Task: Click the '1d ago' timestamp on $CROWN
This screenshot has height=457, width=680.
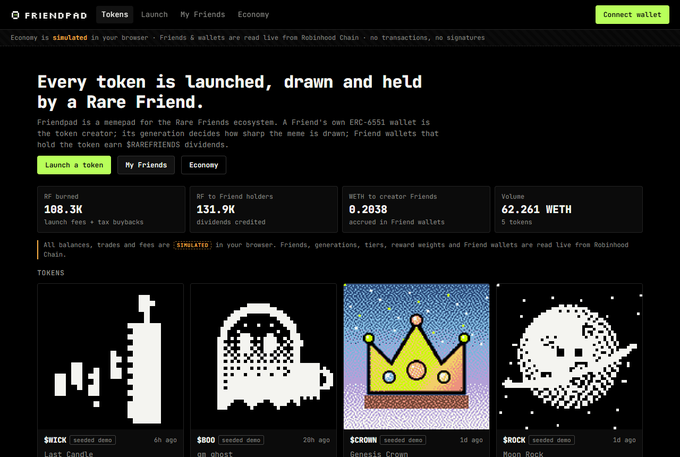Action: [x=471, y=440]
